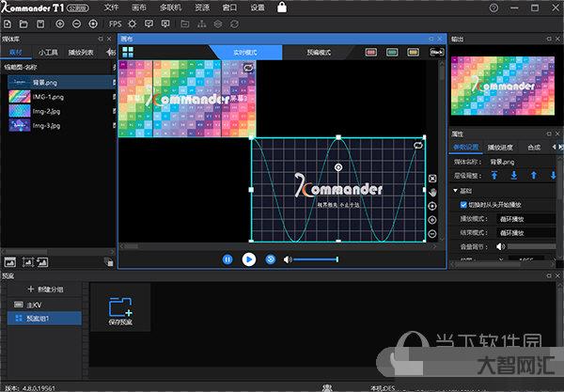Open the help question mark icon
The image size is (564, 392).
pos(493,8)
